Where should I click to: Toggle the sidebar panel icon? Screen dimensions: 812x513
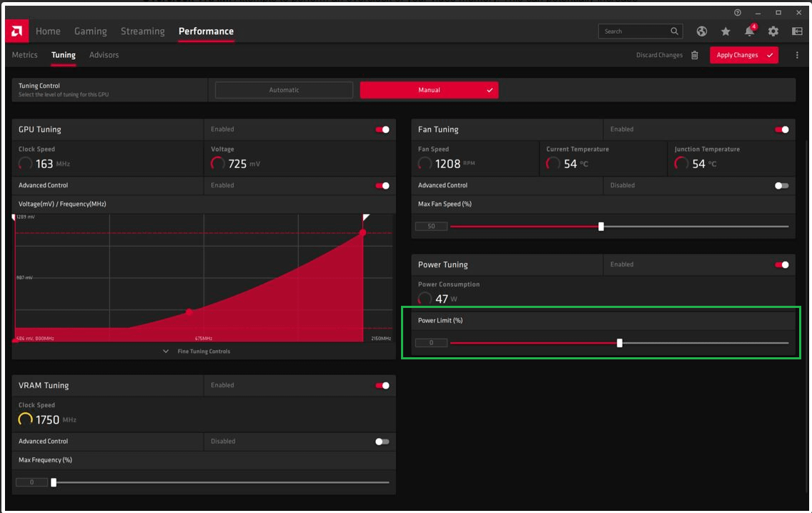coord(797,31)
